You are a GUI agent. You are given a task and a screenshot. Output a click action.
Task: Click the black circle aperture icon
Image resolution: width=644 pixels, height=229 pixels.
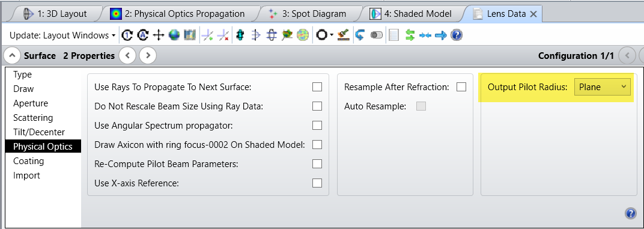[x=321, y=35]
